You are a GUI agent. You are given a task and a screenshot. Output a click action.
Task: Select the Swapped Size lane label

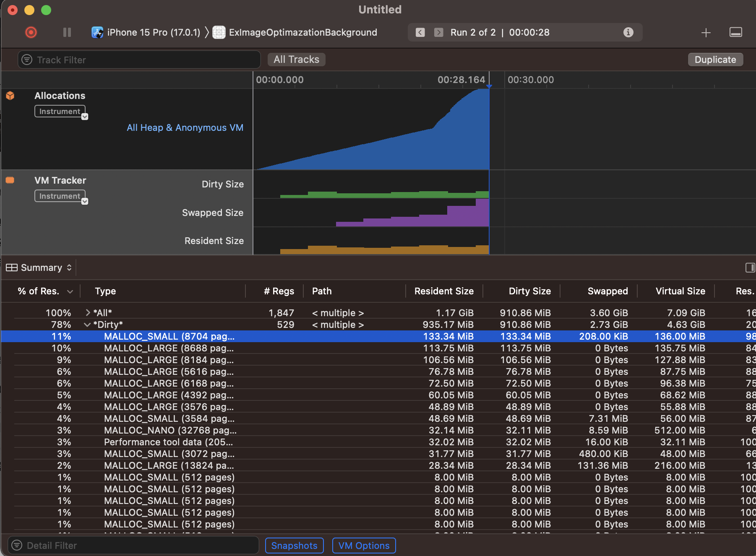pyautogui.click(x=213, y=213)
